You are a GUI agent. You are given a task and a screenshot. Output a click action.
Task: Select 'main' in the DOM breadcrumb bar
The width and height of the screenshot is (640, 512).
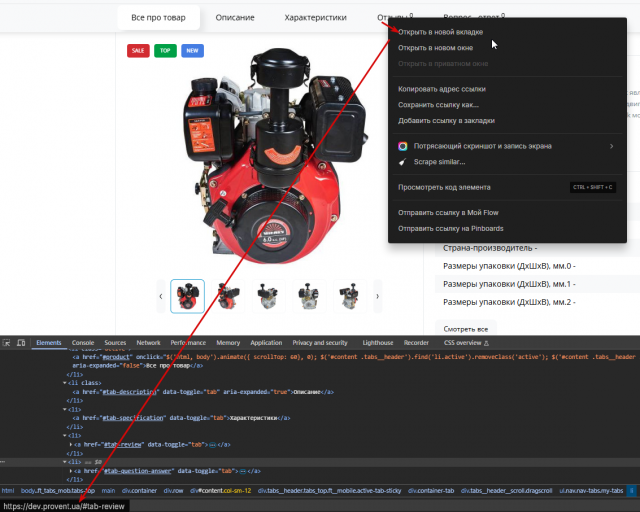tap(108, 491)
